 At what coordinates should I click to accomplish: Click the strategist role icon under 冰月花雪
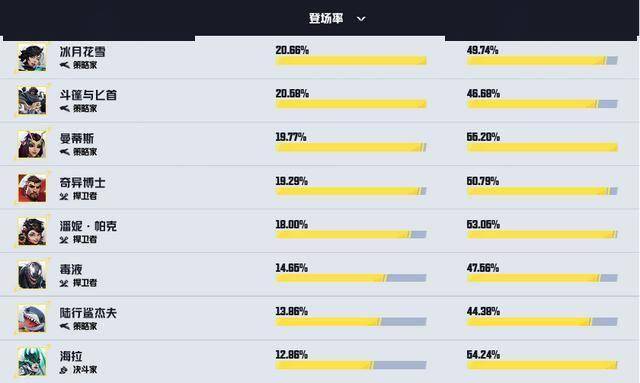pos(64,65)
